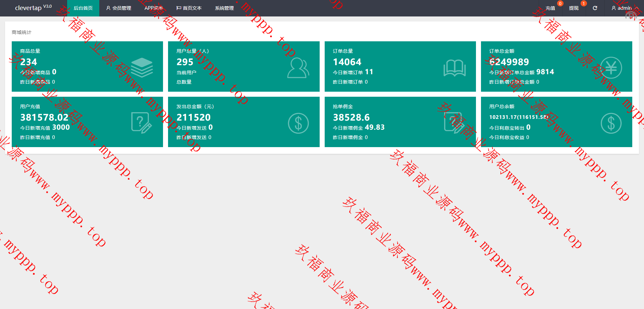Click the 14064 total orders figure
The width and height of the screenshot is (644, 309).
coord(347,62)
